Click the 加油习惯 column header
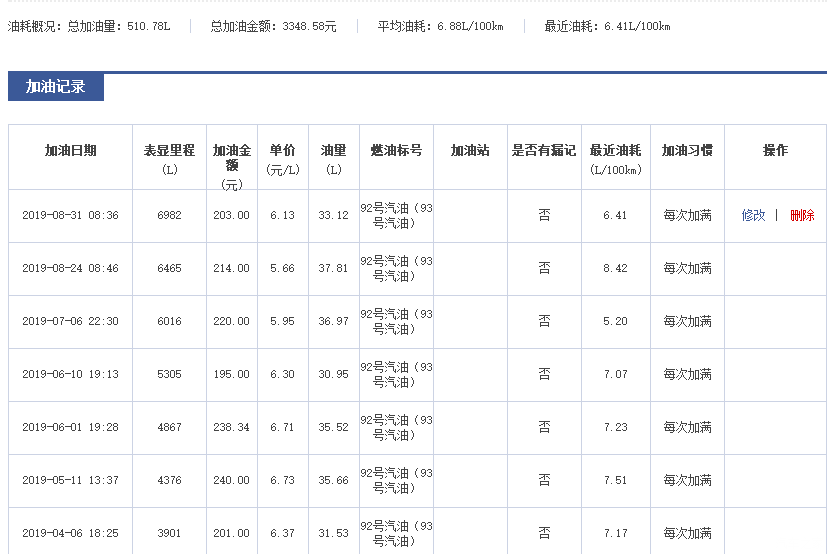This screenshot has width=828, height=554. 687,150
